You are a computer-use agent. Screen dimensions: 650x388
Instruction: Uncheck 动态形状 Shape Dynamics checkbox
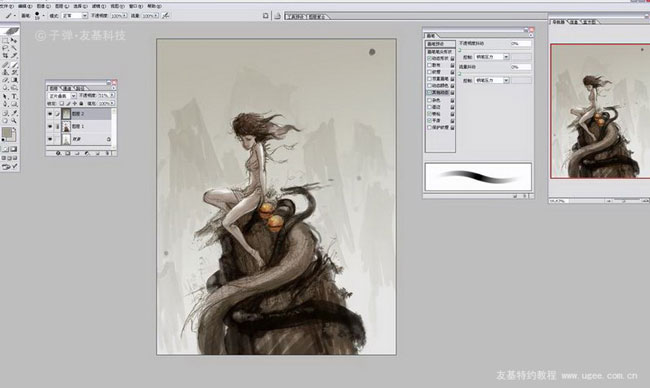[429, 58]
